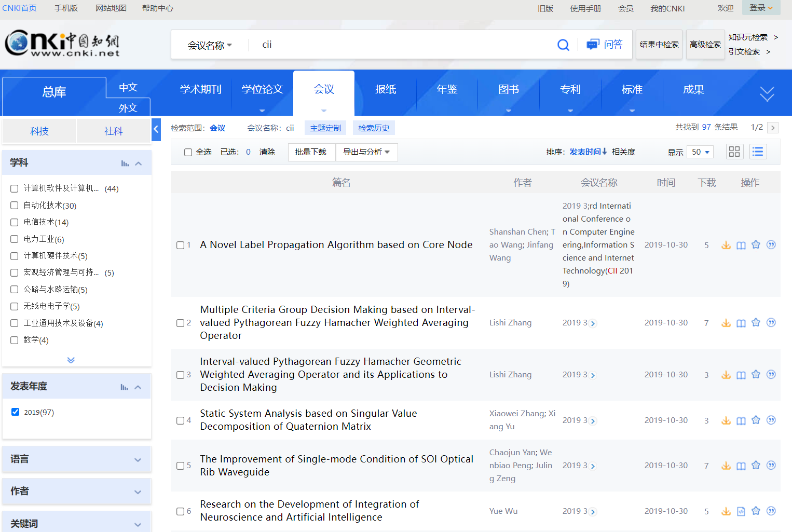Open the 会议名称 search field dropdown
Image resolution: width=792 pixels, height=532 pixels.
(x=210, y=45)
